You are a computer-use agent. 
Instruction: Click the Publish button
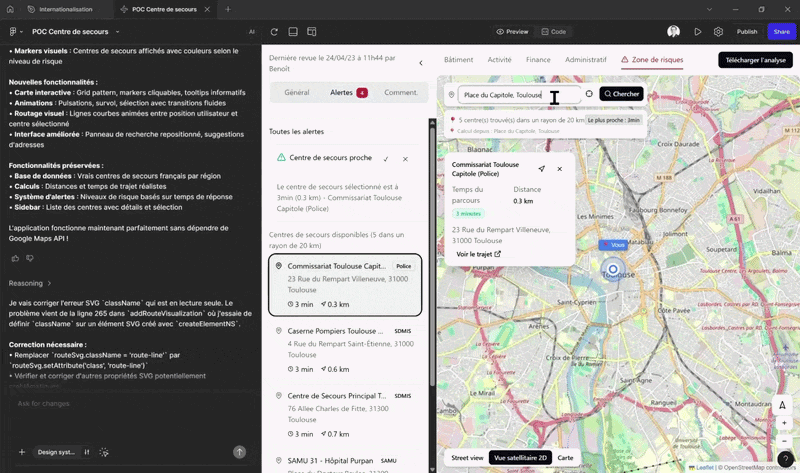tap(747, 32)
